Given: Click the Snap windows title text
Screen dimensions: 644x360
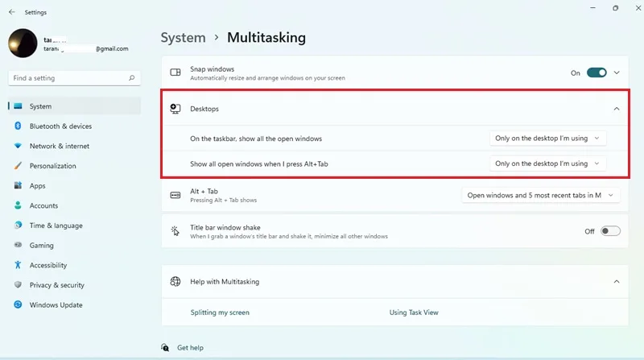Looking at the screenshot, I should 212,69.
